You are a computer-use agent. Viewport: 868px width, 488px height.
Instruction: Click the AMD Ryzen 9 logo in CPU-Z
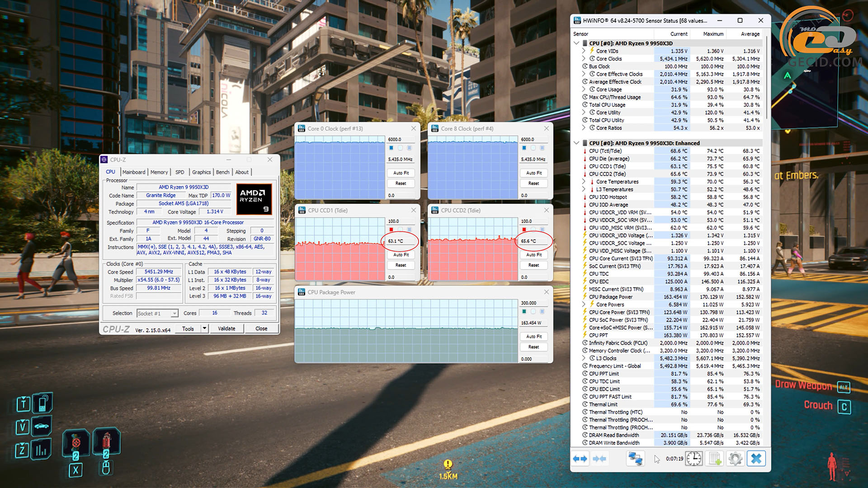click(254, 199)
